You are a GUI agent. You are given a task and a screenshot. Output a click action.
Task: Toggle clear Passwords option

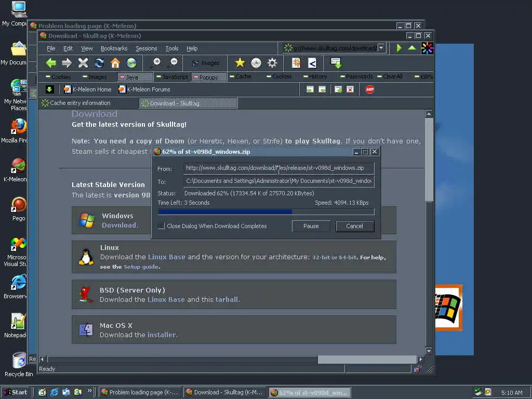(356, 76)
